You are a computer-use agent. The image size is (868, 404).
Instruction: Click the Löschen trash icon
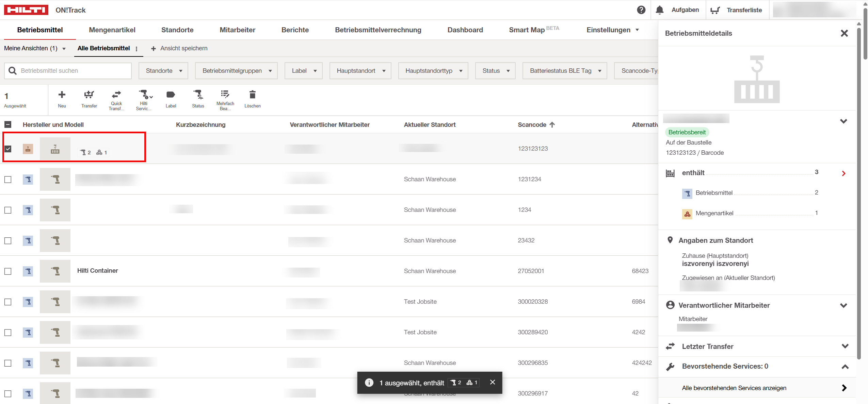point(253,95)
